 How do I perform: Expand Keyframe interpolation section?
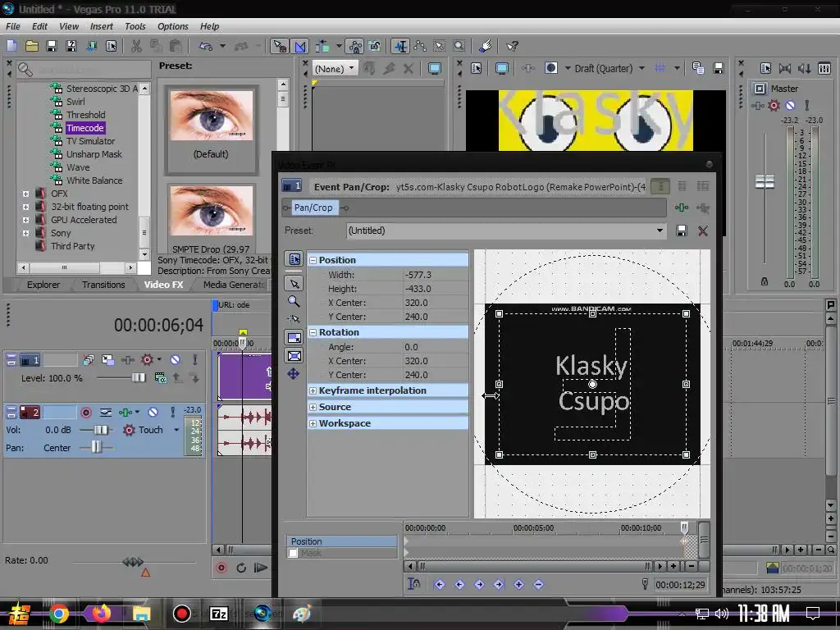pos(313,391)
